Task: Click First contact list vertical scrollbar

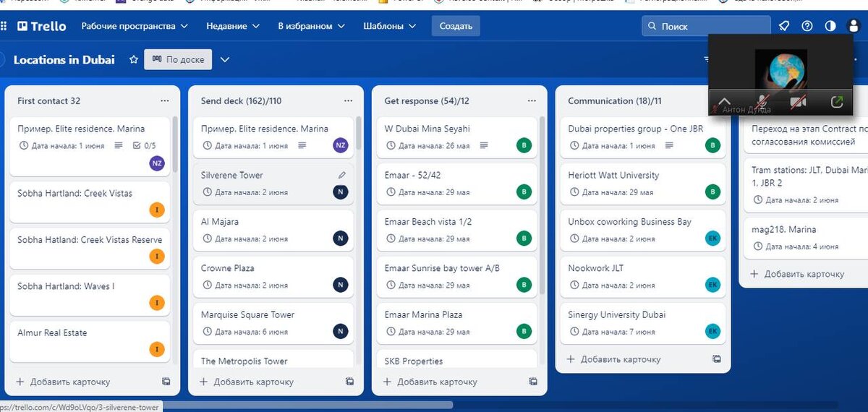Action: (x=175, y=145)
